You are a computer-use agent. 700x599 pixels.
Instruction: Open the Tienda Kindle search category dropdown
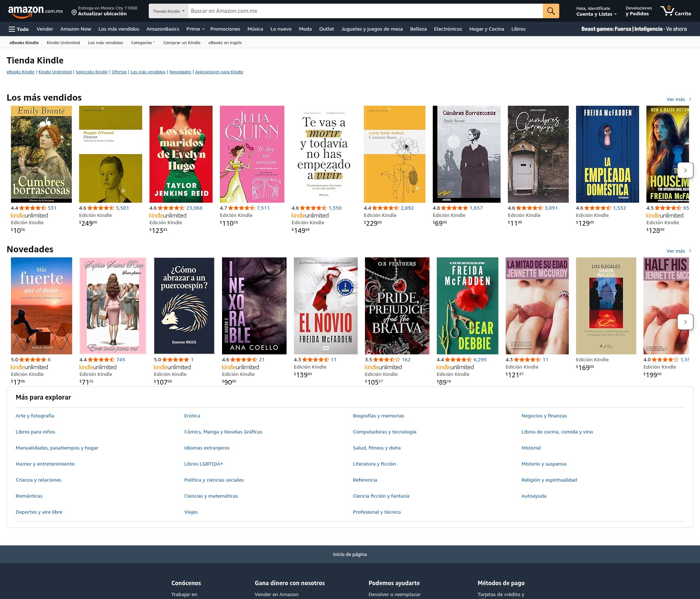pos(168,11)
